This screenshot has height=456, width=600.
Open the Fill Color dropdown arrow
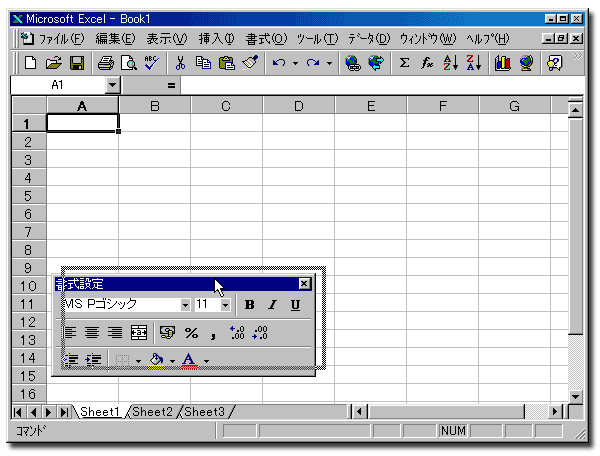pos(172,360)
